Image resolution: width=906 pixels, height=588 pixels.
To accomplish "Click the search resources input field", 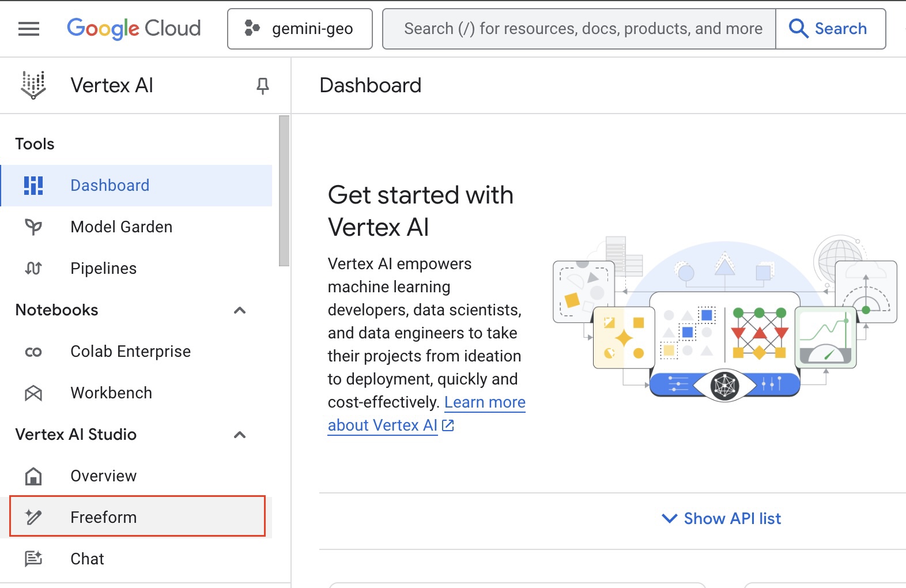I will pyautogui.click(x=579, y=29).
